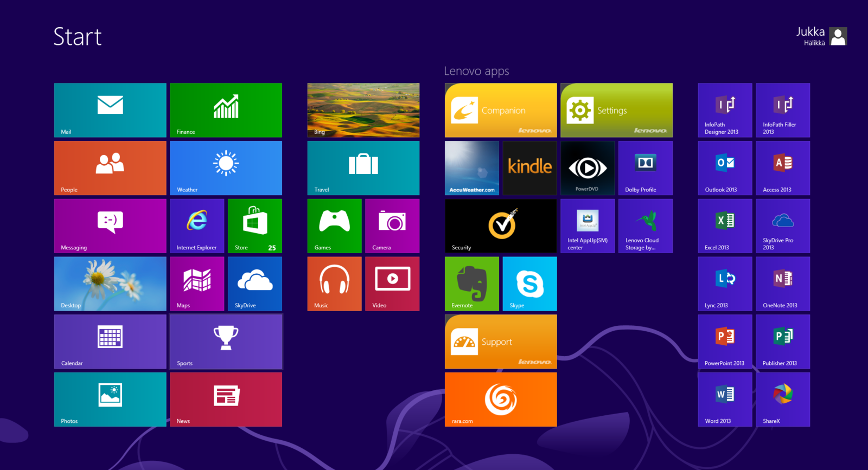Launch OneNote 2013 tile
The width and height of the screenshot is (868, 470).
(x=783, y=284)
